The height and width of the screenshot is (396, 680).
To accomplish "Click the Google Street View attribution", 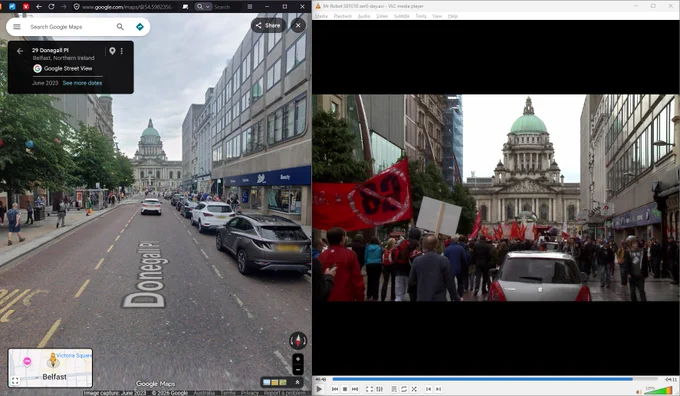I will click(x=62, y=69).
